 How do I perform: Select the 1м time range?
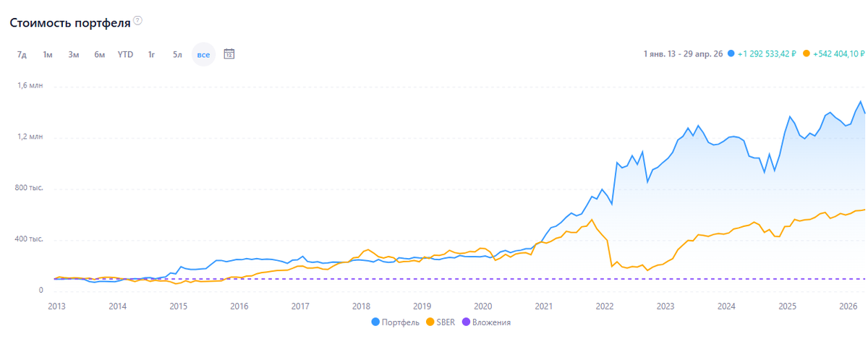coord(47,54)
